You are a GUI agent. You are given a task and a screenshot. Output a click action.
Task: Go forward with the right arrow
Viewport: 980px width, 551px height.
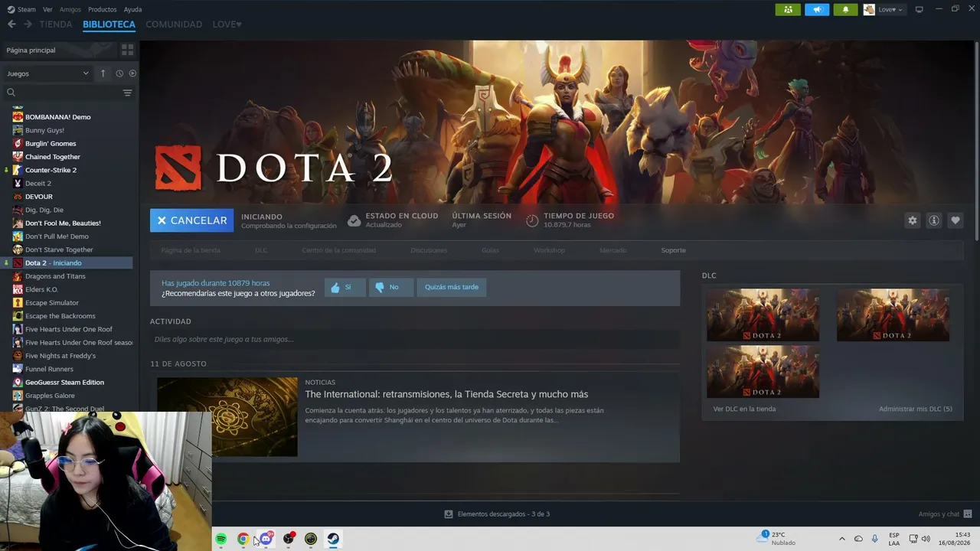coord(28,24)
